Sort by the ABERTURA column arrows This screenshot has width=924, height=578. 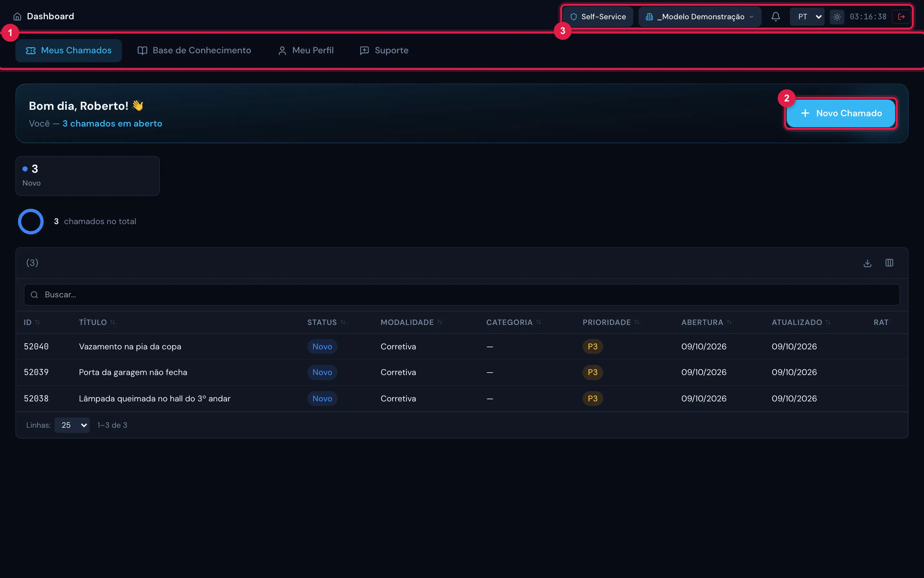pyautogui.click(x=729, y=322)
